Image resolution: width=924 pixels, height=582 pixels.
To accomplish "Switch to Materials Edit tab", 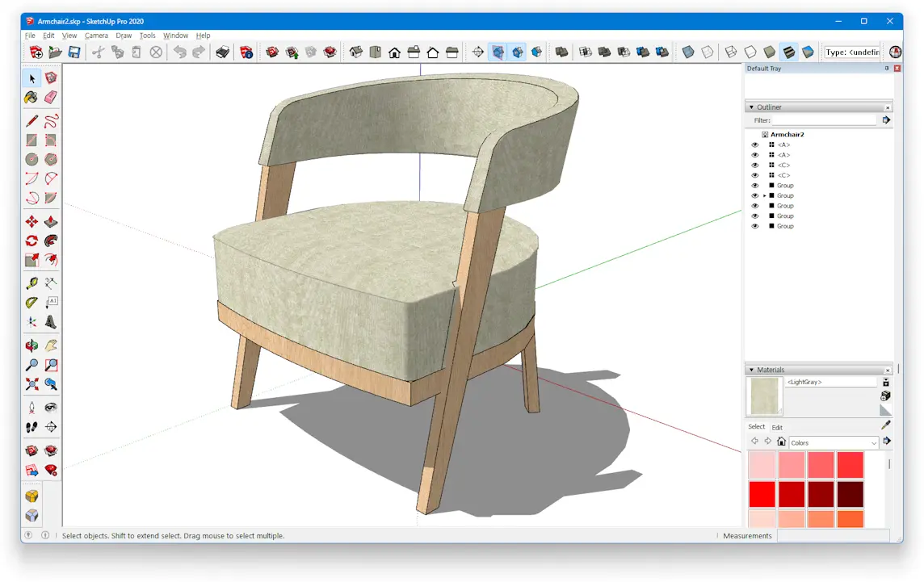I will [777, 428].
